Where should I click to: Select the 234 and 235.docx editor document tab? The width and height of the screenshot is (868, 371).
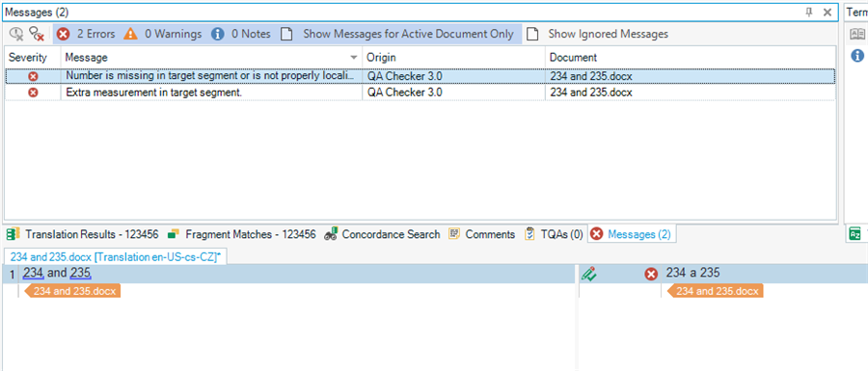116,257
